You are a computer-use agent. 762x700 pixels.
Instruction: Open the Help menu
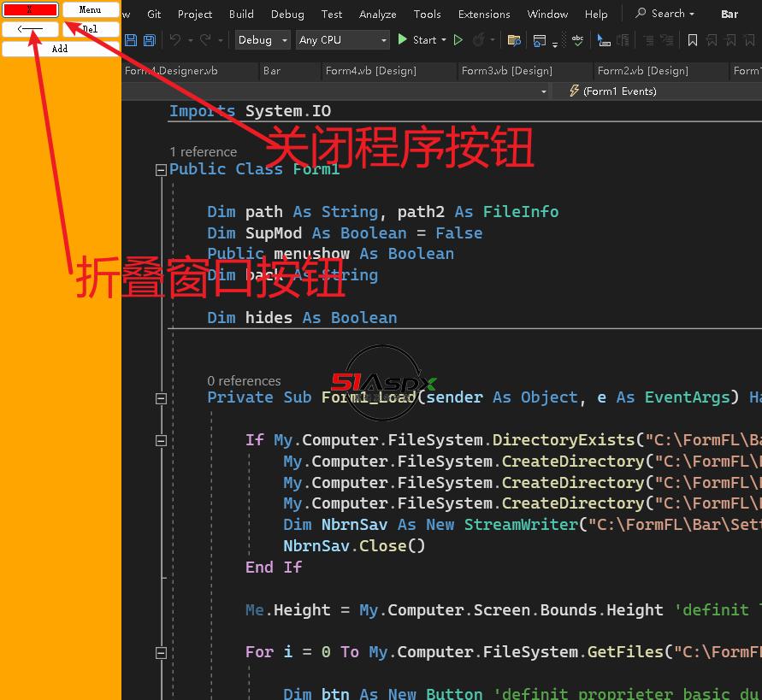point(596,14)
